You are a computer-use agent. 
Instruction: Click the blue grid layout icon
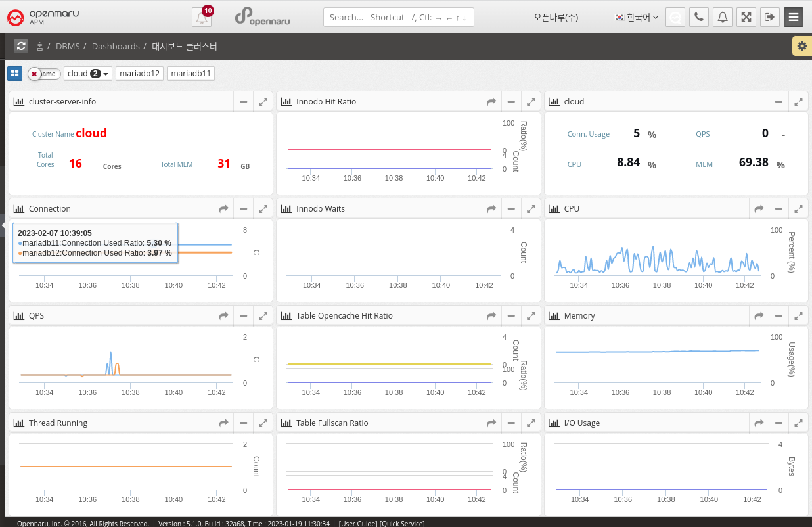pos(14,74)
